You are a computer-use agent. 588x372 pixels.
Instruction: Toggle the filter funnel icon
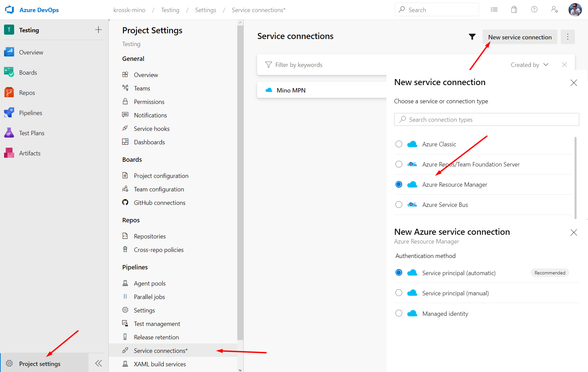click(472, 37)
